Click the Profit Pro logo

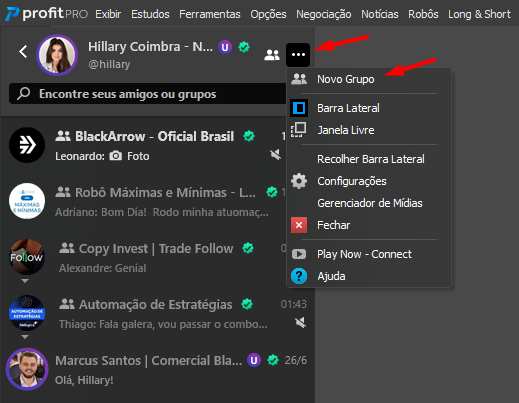coord(47,14)
